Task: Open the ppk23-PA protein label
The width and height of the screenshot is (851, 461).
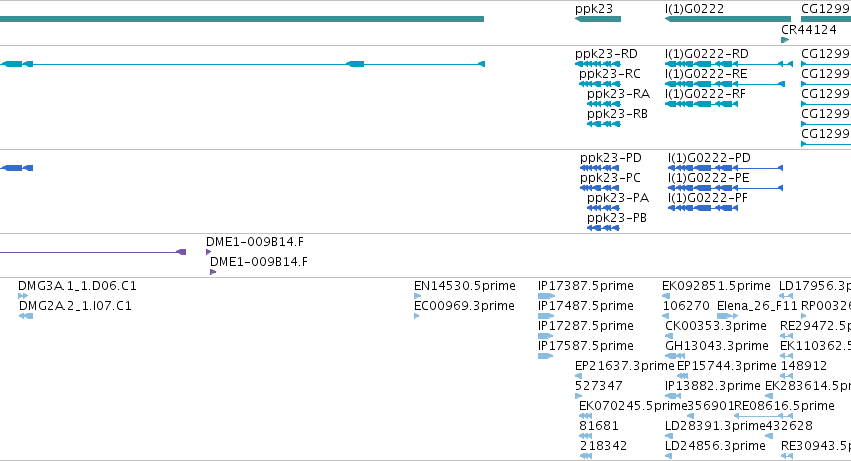Action: point(618,198)
